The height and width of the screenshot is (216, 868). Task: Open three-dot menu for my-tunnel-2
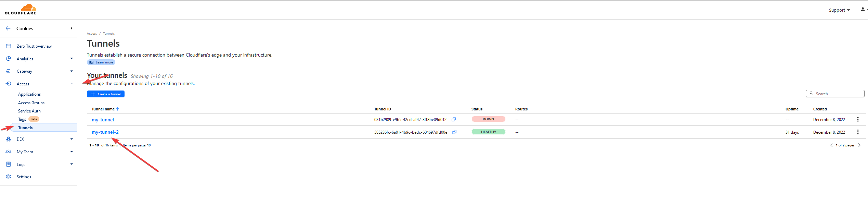coord(858,132)
